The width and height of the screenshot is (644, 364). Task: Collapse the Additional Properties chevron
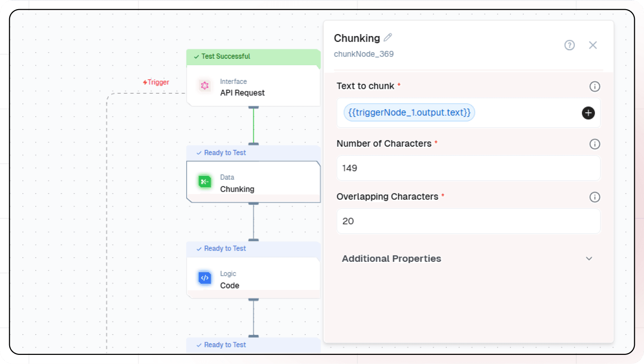tap(589, 259)
